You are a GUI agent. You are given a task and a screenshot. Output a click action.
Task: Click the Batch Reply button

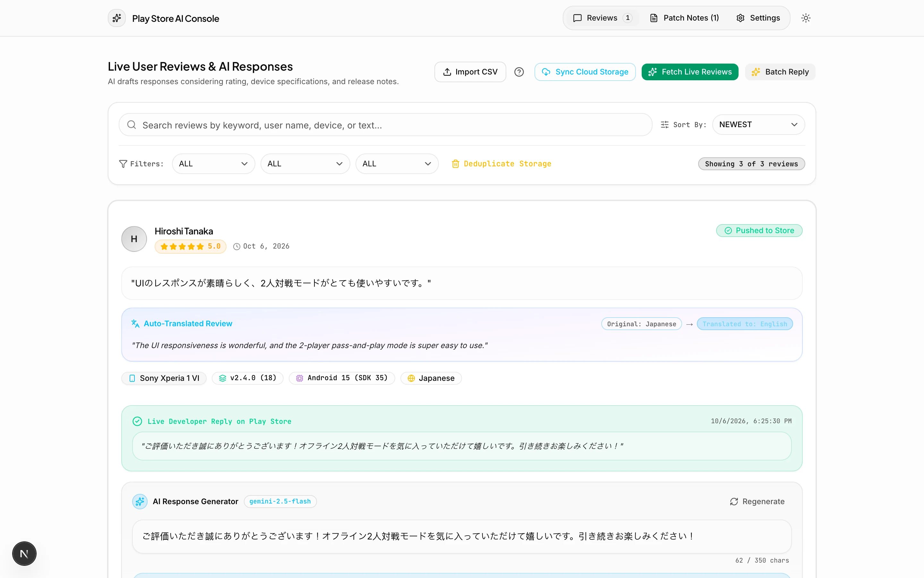point(780,72)
